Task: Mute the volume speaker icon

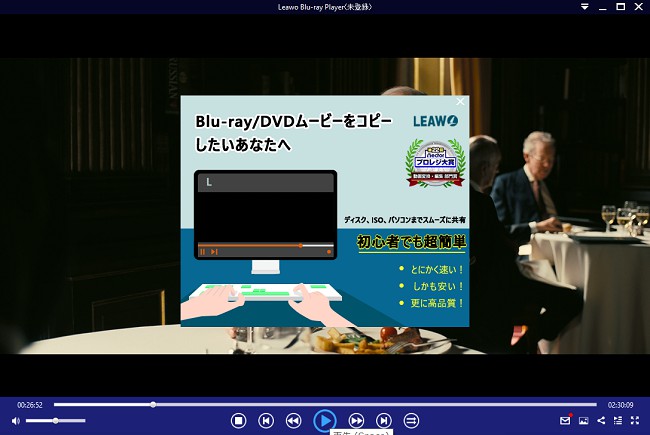Action: point(16,421)
